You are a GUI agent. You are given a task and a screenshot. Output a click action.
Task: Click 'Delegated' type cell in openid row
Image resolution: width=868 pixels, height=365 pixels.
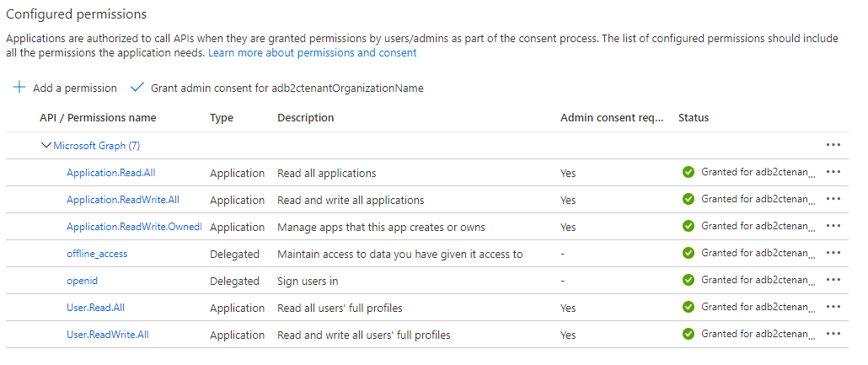click(235, 281)
